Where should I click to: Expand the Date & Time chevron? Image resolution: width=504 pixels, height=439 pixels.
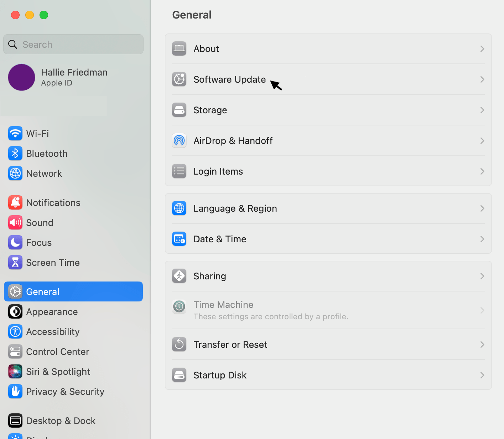(x=482, y=239)
